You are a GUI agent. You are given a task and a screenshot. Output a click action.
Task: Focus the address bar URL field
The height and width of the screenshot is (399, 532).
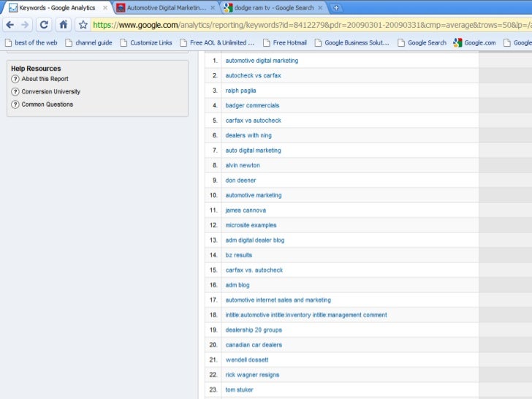point(311,25)
